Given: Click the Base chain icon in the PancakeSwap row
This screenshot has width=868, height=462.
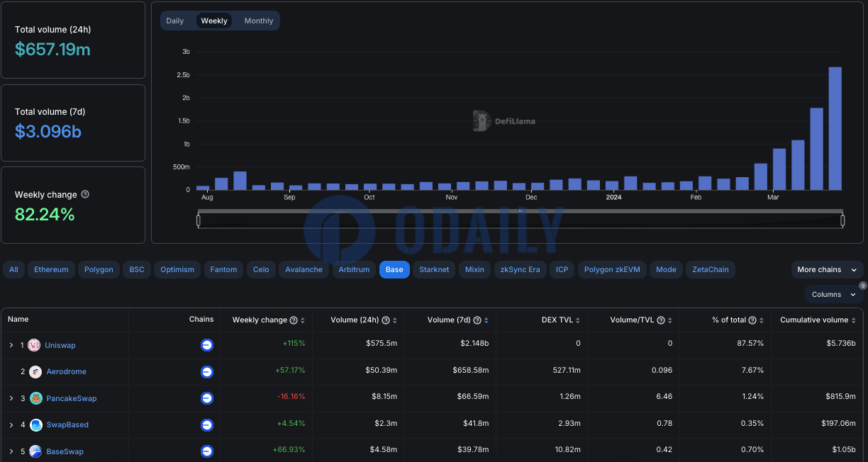Looking at the screenshot, I should 207,398.
